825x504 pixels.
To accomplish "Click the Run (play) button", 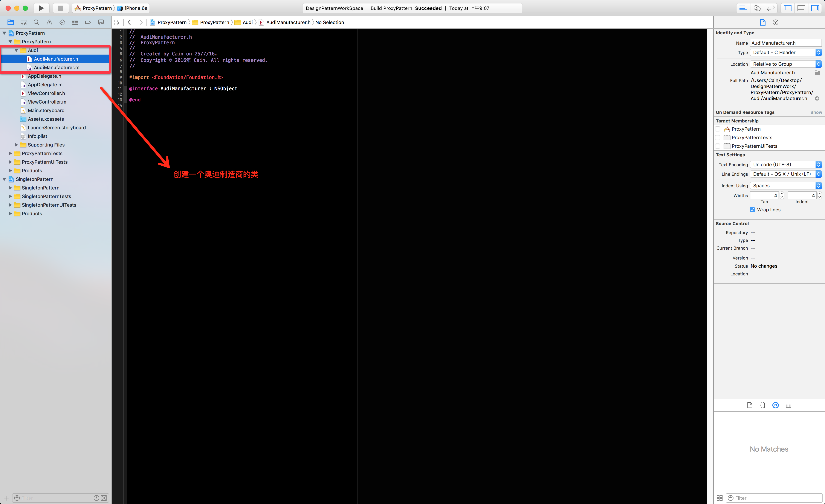I will (x=41, y=8).
